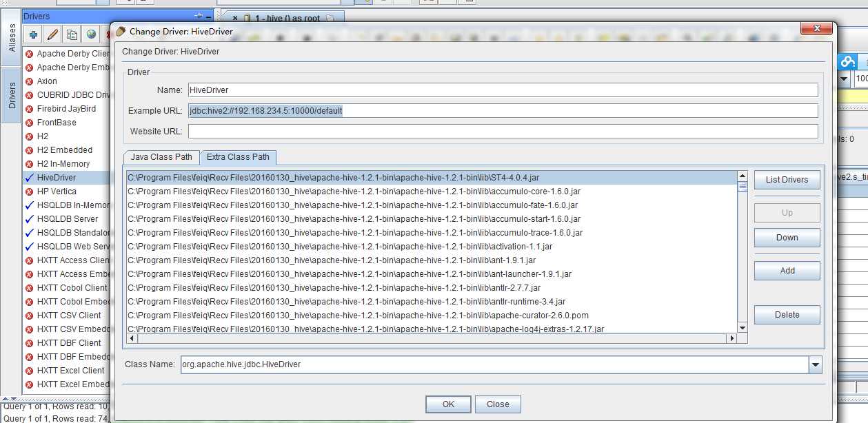Click the red X icon beside Axion
This screenshot has width=868, height=423.
point(30,81)
